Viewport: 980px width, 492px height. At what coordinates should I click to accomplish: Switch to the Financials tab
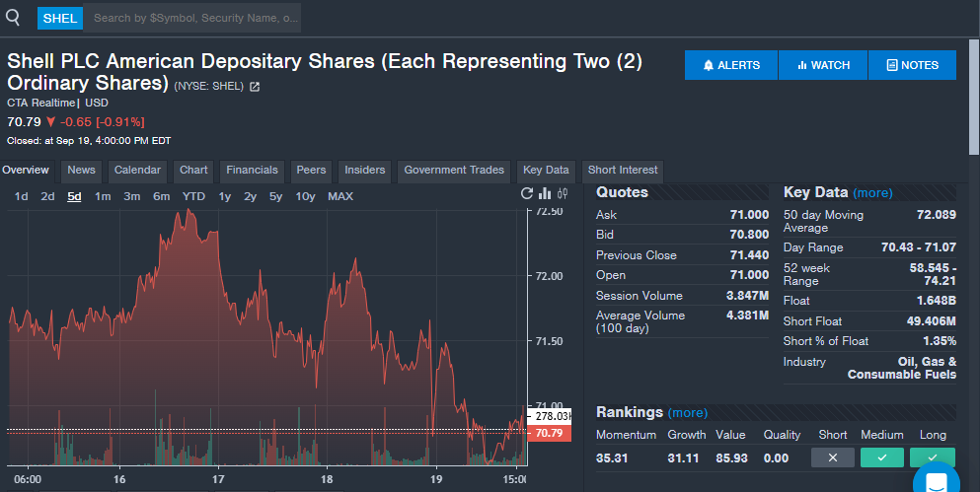pyautogui.click(x=252, y=171)
